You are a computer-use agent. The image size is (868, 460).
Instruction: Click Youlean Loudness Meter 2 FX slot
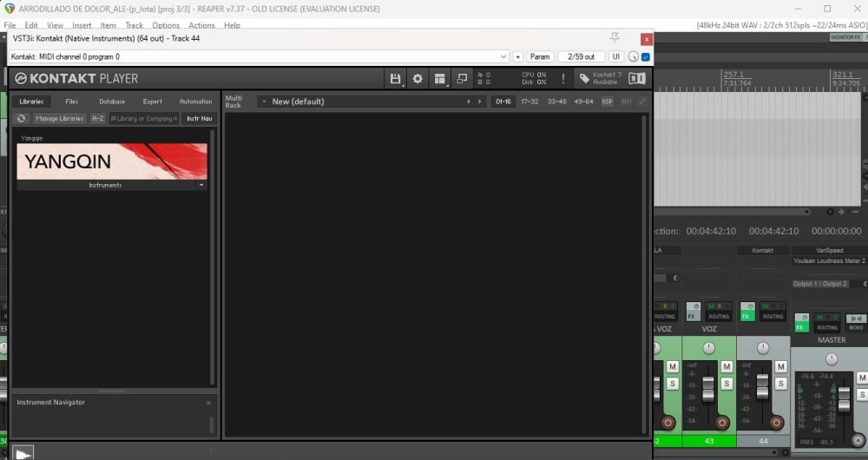coord(829,260)
